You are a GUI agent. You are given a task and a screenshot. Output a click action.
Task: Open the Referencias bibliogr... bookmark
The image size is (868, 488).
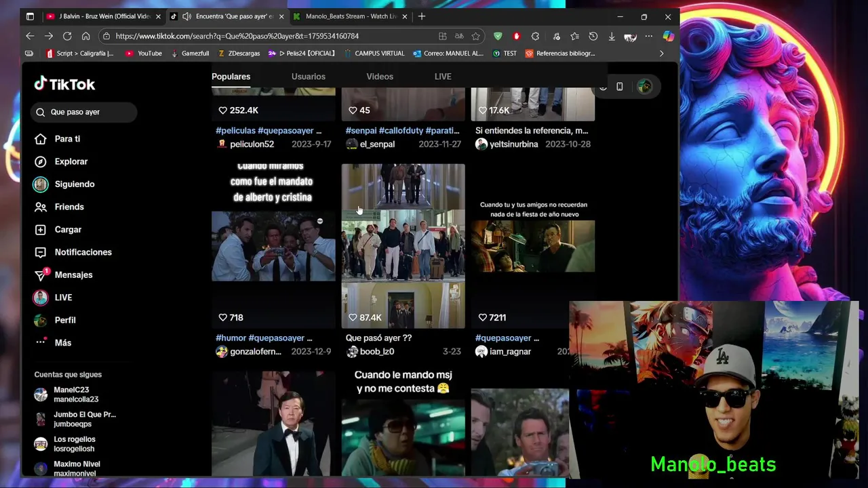pyautogui.click(x=560, y=54)
